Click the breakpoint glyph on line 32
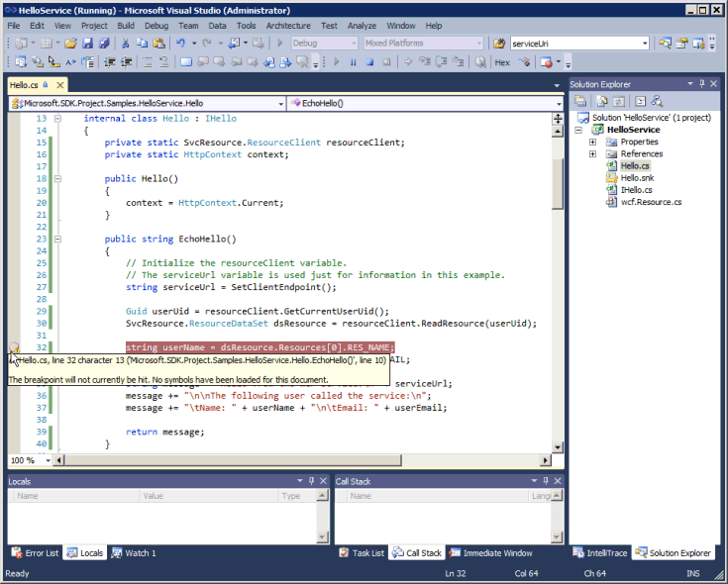 [x=14, y=347]
